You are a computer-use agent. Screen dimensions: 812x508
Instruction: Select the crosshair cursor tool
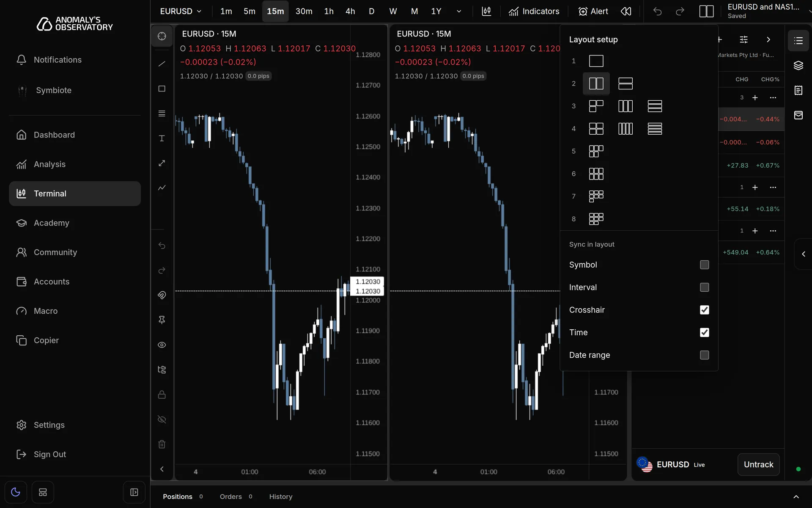(x=162, y=36)
